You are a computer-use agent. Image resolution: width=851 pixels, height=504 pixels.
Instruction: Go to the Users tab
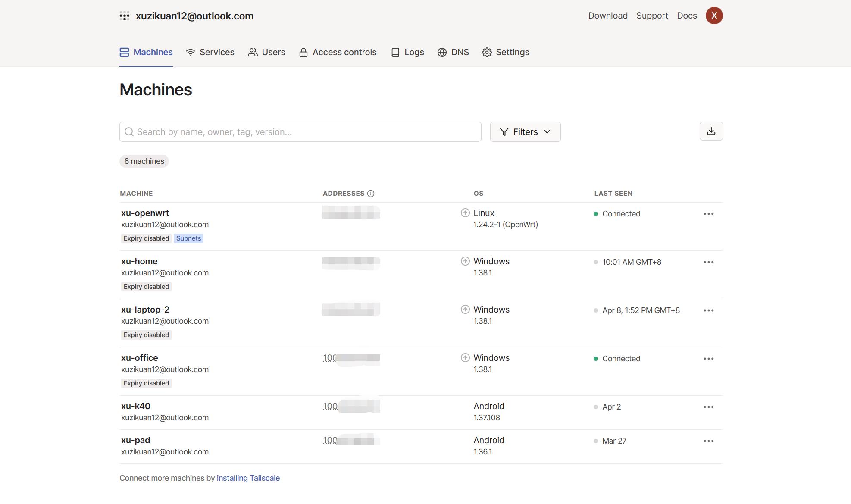266,52
